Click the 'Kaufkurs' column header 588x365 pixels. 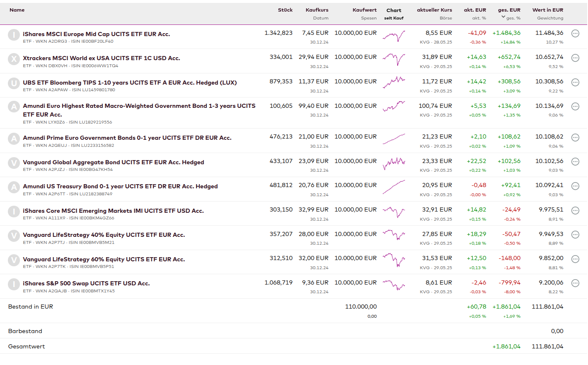click(317, 10)
